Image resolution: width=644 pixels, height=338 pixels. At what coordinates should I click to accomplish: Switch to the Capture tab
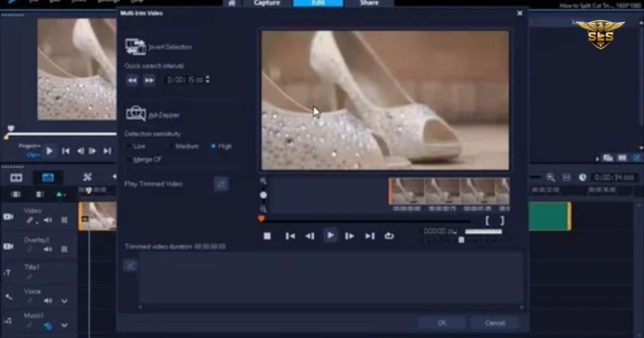(267, 3)
